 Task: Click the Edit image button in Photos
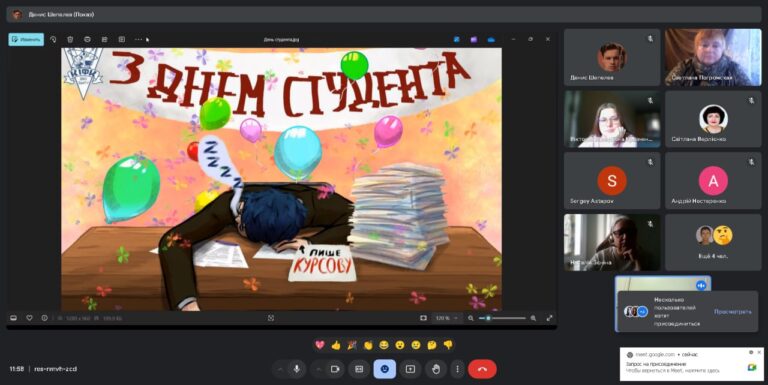tap(26, 39)
